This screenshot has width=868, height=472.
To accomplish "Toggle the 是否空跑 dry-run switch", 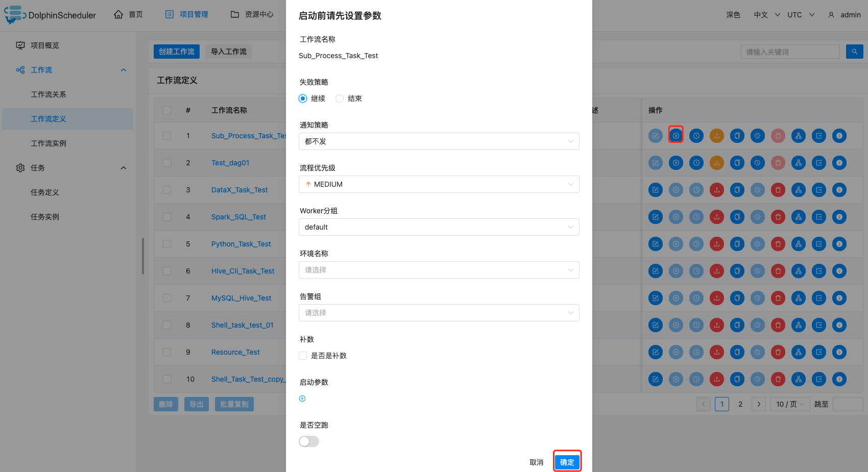I will point(309,441).
